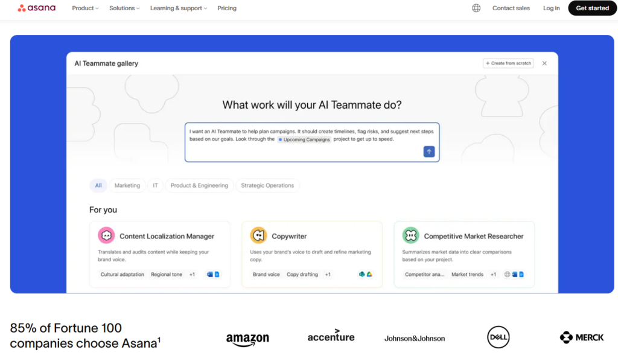Click the Cultural adaptation tag
This screenshot has width=618, height=364.
click(122, 275)
